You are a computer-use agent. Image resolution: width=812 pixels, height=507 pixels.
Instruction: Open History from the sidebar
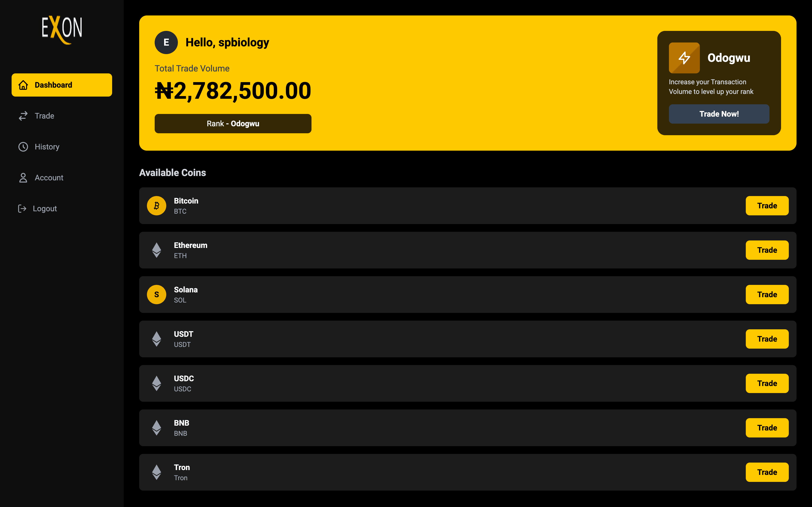[x=47, y=147]
